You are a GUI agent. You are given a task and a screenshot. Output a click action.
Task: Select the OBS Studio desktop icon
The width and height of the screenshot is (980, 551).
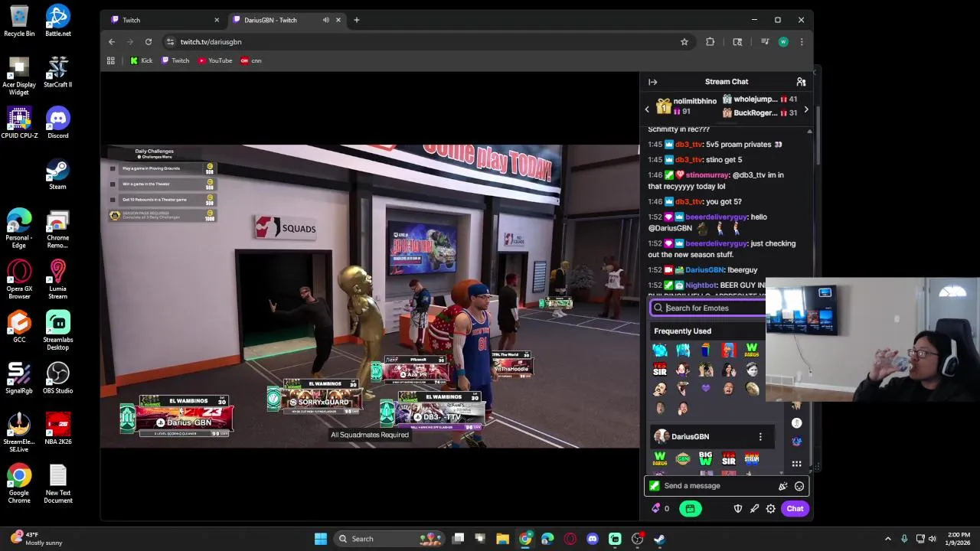coord(58,378)
